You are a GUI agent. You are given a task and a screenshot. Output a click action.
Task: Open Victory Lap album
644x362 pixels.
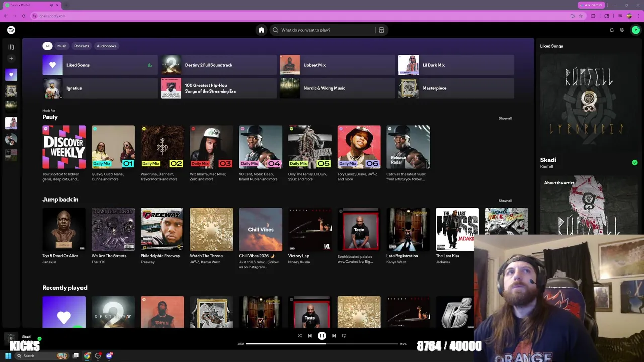tap(310, 229)
